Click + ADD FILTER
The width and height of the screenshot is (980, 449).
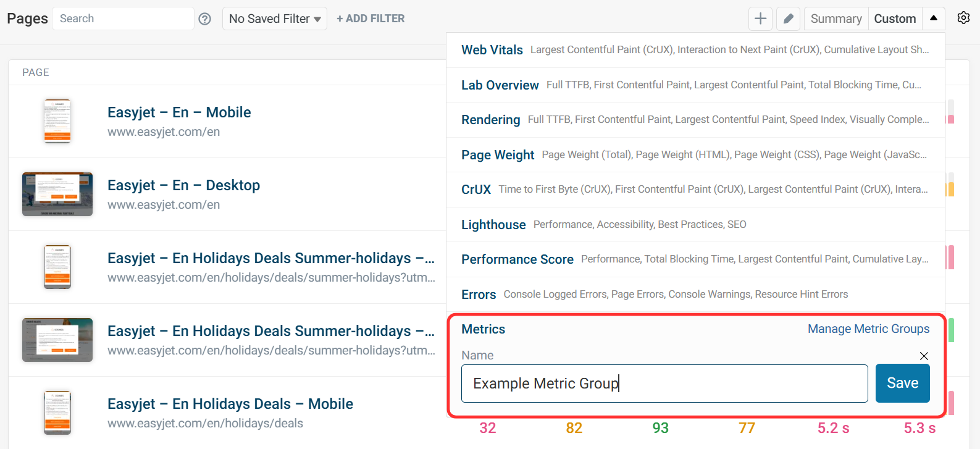[x=370, y=19]
